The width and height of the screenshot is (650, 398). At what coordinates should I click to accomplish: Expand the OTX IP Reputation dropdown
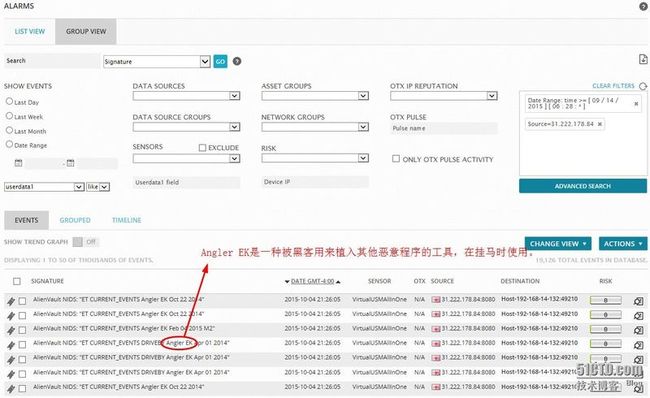444,96
